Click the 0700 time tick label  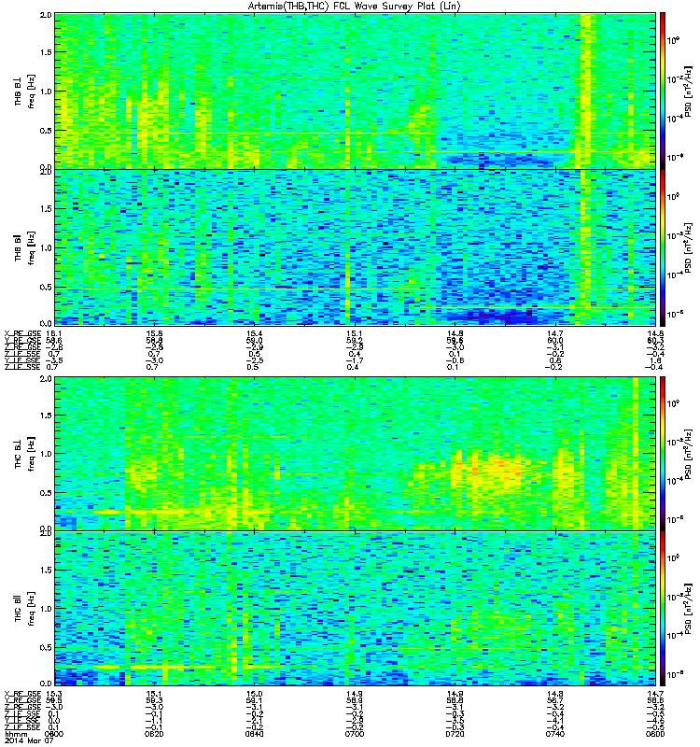coord(355,734)
